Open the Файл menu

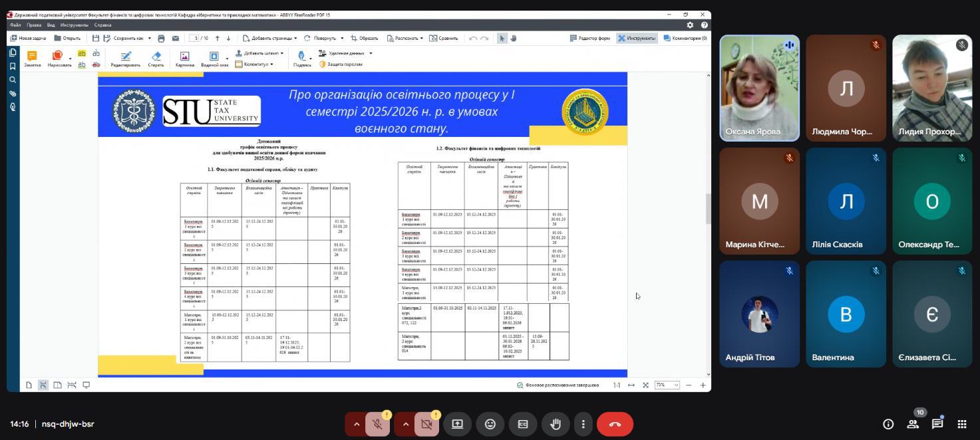(x=15, y=25)
